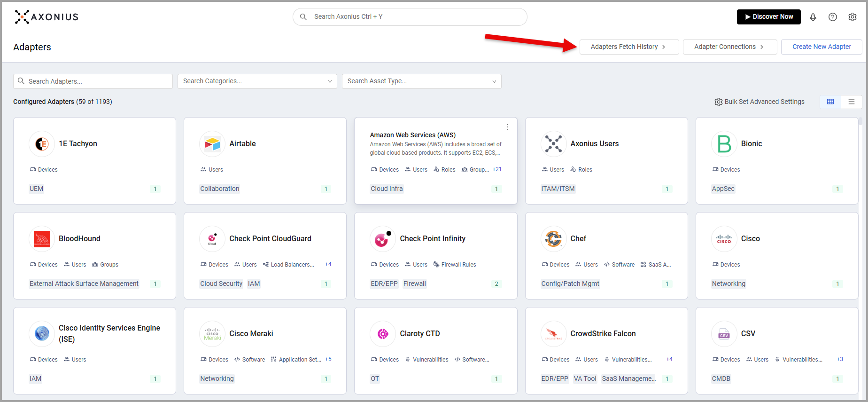Select the CMDB category tag
Viewport: 868px width, 402px height.
pyautogui.click(x=721, y=378)
